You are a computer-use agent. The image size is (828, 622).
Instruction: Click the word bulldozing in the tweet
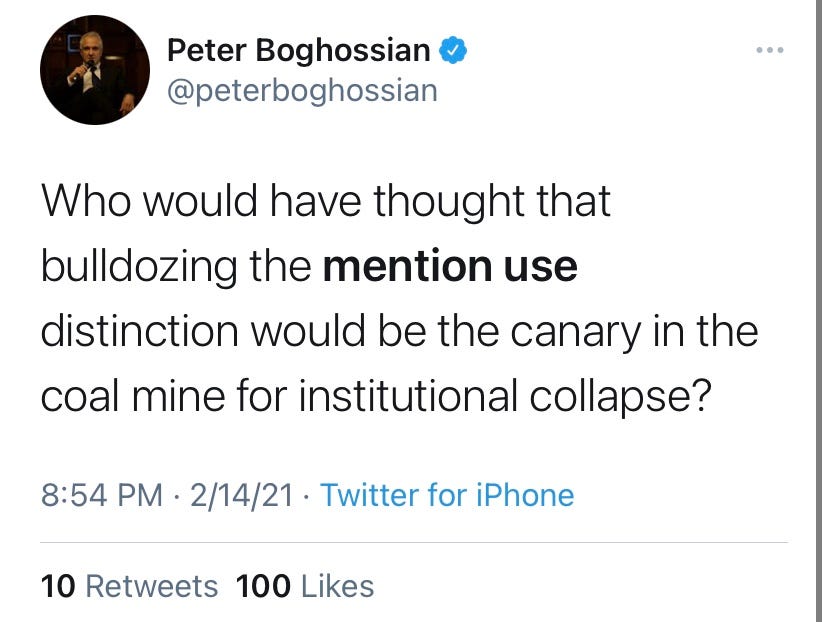tap(139, 267)
